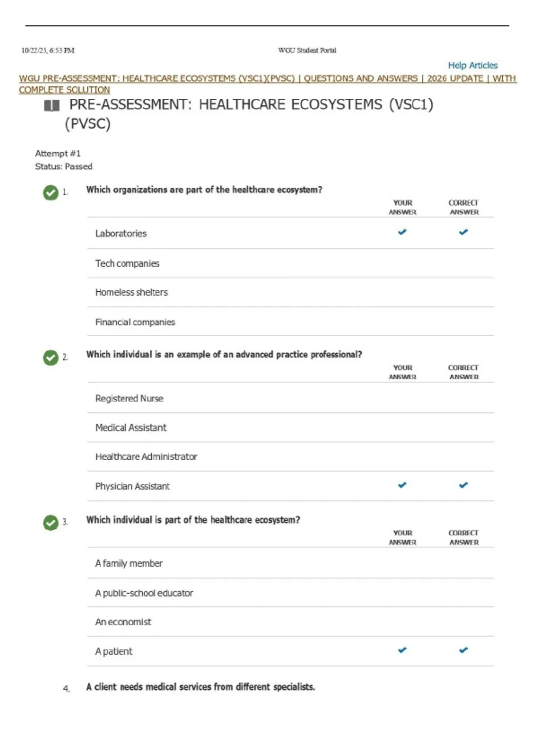Image resolution: width=534 pixels, height=756 pixels.
Task: Select the A public-school educator option
Action: tap(291, 593)
